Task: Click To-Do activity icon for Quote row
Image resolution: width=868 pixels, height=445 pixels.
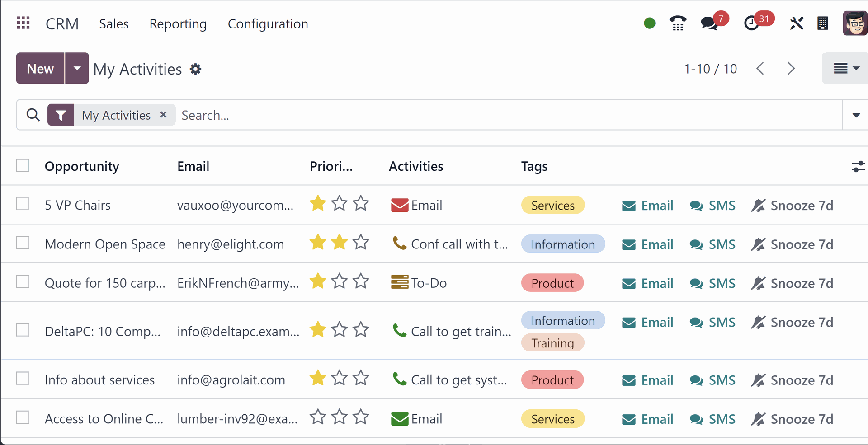Action: tap(400, 282)
